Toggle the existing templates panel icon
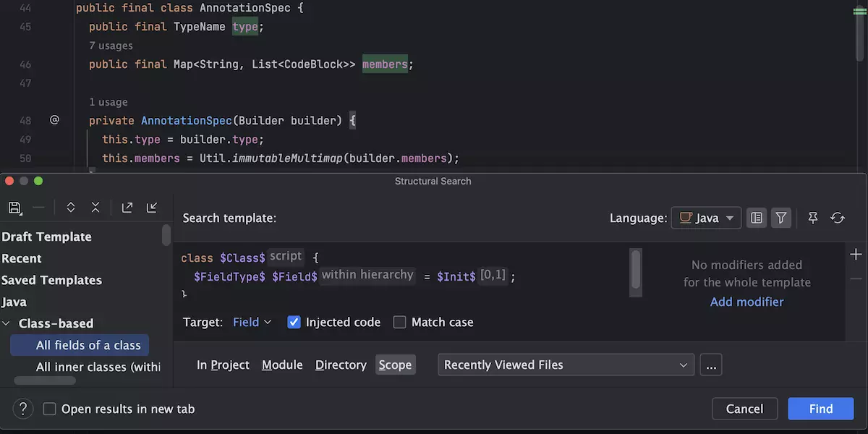 point(757,218)
